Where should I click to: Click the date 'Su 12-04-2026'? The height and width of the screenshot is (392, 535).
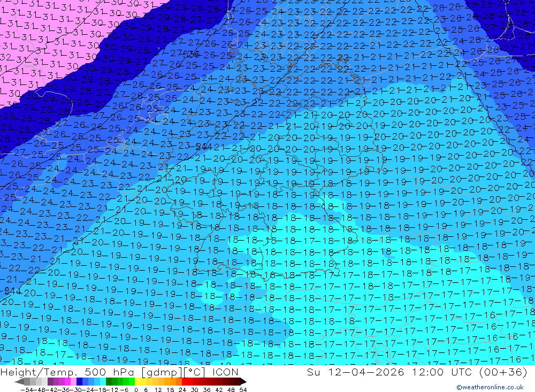[356, 372]
